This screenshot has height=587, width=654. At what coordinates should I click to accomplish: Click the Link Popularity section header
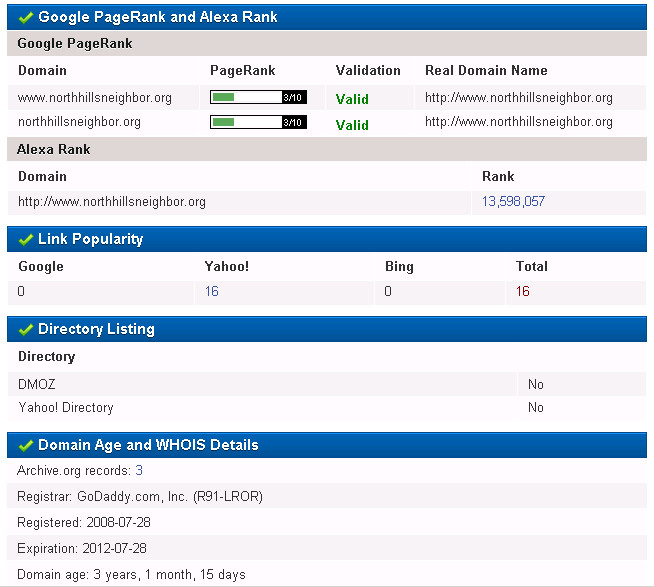pyautogui.click(x=90, y=240)
